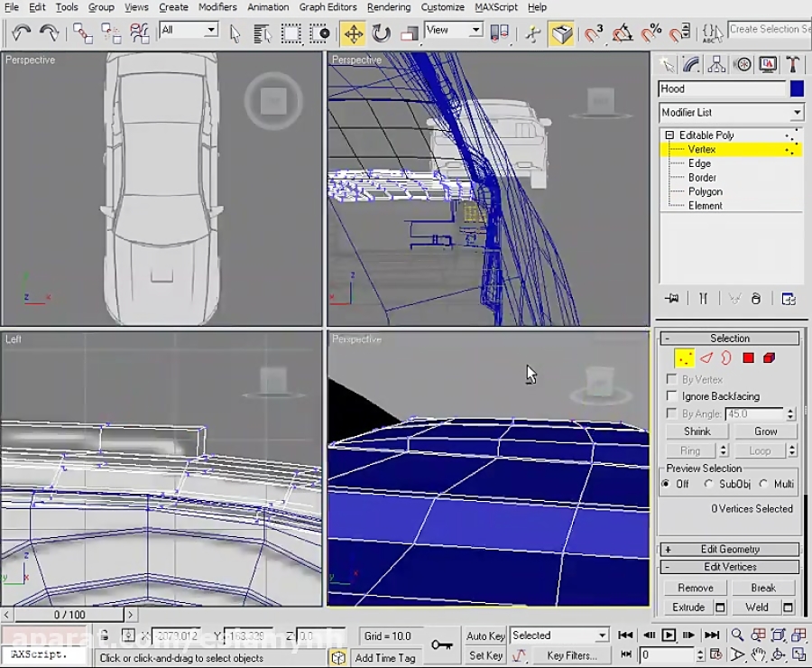Image resolution: width=812 pixels, height=668 pixels.
Task: Select the Pan viewport tool
Action: [759, 654]
